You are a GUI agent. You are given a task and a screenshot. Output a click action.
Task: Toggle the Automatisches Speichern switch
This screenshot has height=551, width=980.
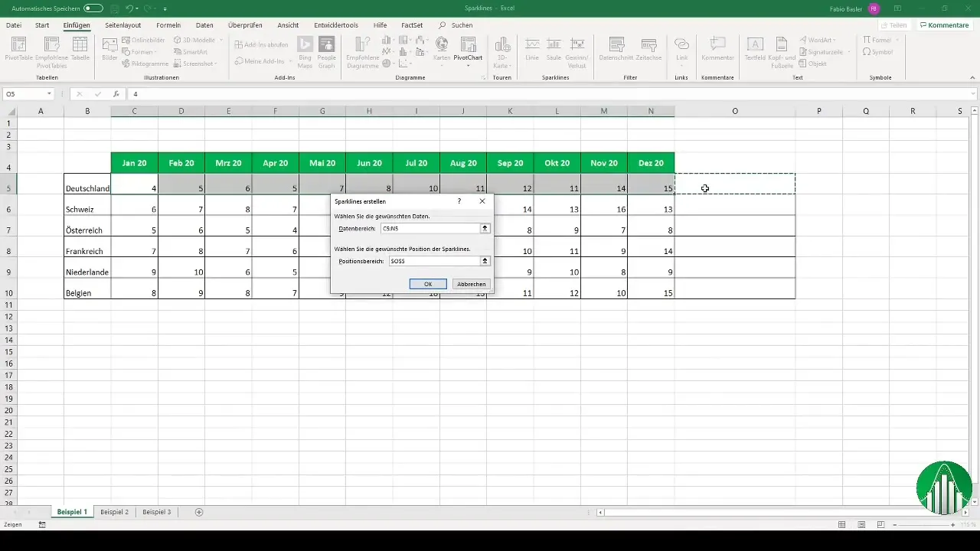[93, 8]
